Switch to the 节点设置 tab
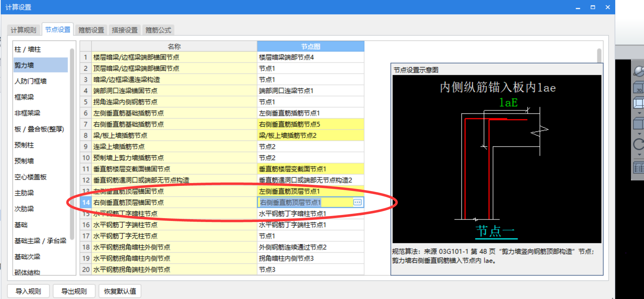The width and height of the screenshot is (644, 299). 58,29
